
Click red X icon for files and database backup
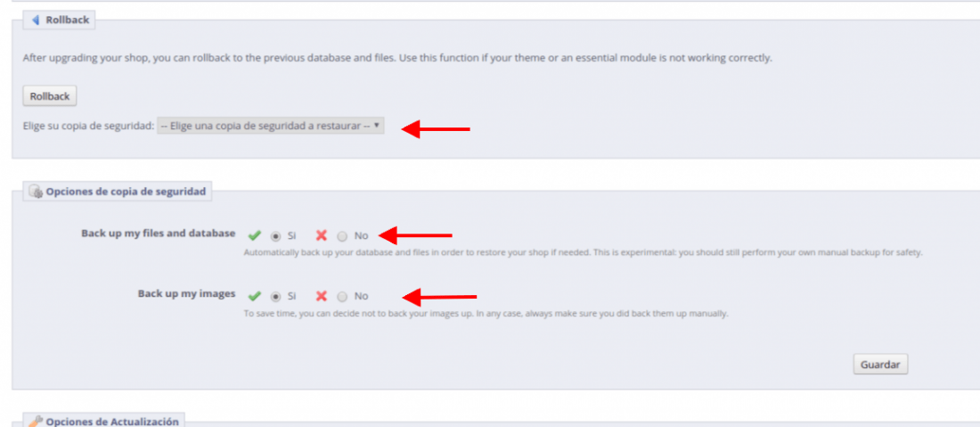pyautogui.click(x=322, y=235)
